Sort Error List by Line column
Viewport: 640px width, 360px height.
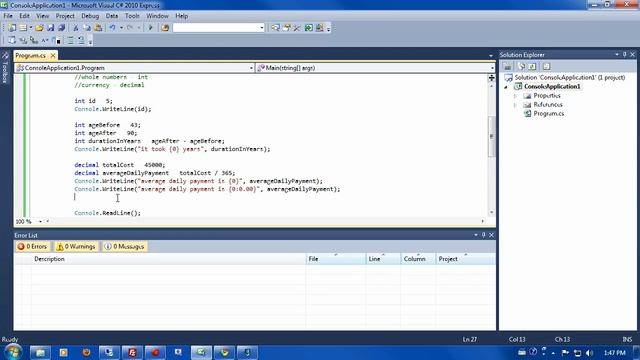coord(383,259)
